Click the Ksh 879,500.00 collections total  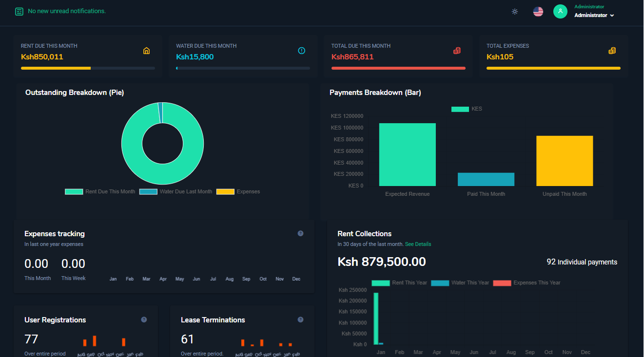382,262
